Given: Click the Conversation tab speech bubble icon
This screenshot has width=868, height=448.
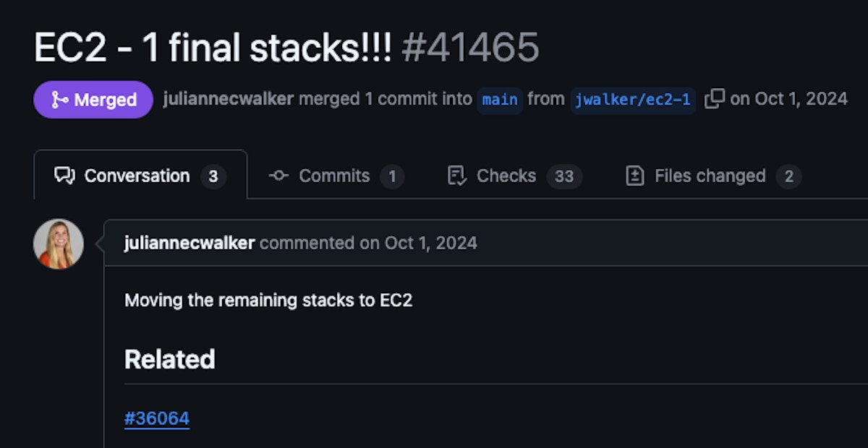Looking at the screenshot, I should click(x=65, y=176).
